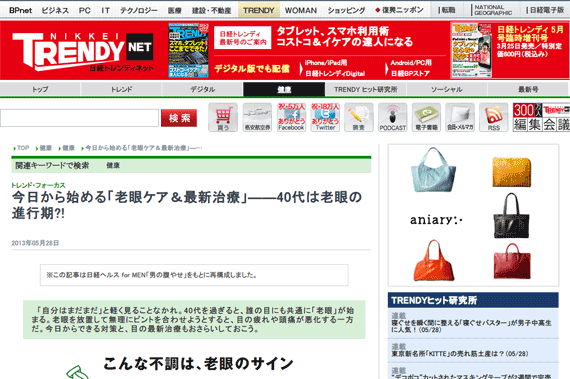The width and height of the screenshot is (570, 379).
Task: Click the TRENDYヒット研究所 sidebar header
Action: point(473,300)
